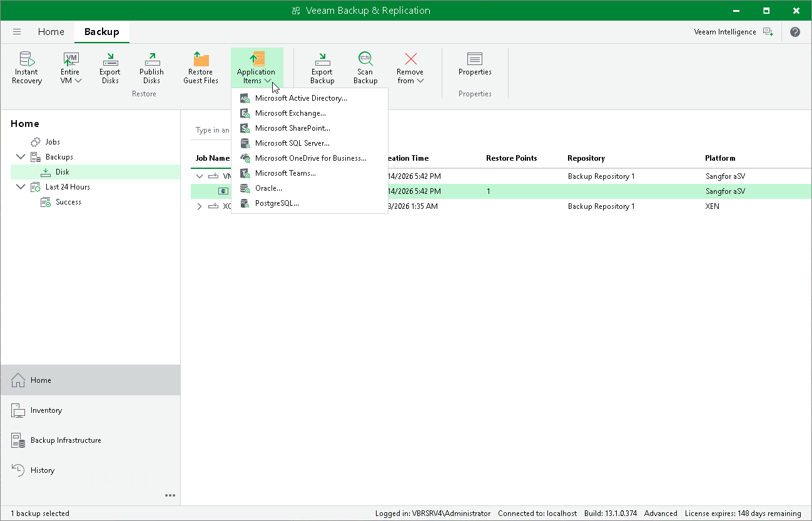
Task: Select Microsoft Exchange menu entry
Action: (310, 113)
